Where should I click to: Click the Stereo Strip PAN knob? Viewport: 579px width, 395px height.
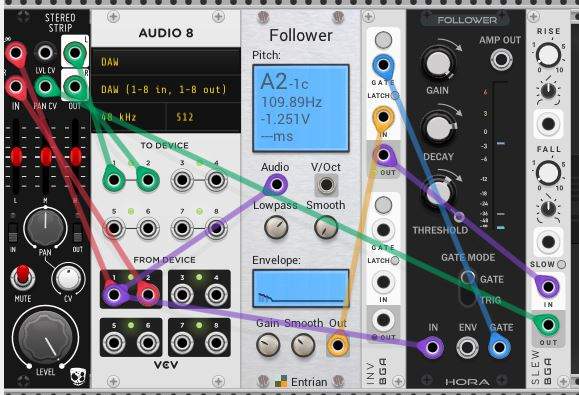pyautogui.click(x=45, y=227)
